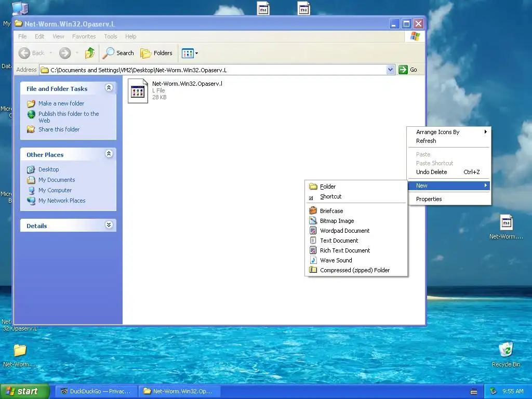Viewport: 532px width, 399px height.
Task: Click the Up folder toolbar icon
Action: (89, 53)
